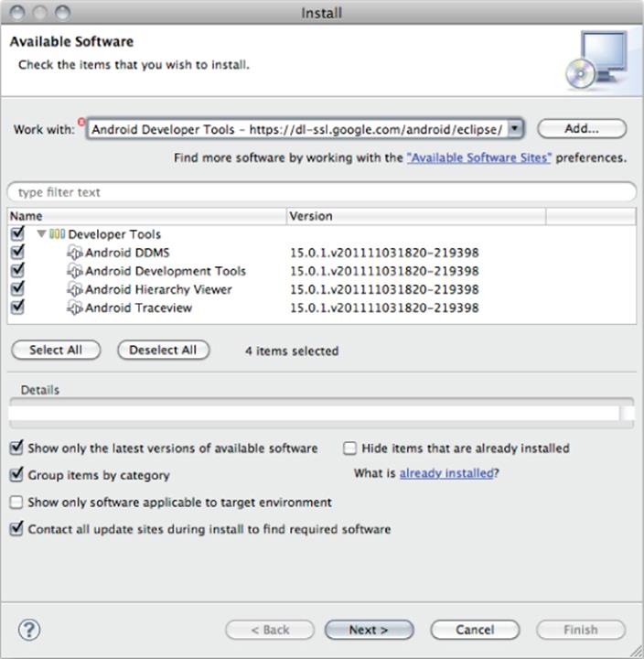Select the Android DDMS row label
This screenshot has height=659, width=644.
click(x=127, y=253)
